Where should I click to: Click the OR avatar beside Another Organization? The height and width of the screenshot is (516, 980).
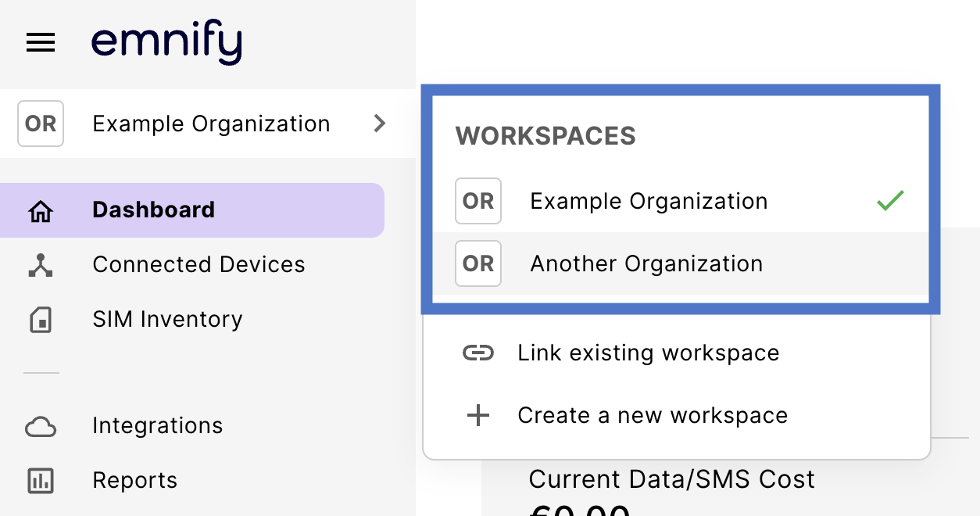tap(478, 264)
